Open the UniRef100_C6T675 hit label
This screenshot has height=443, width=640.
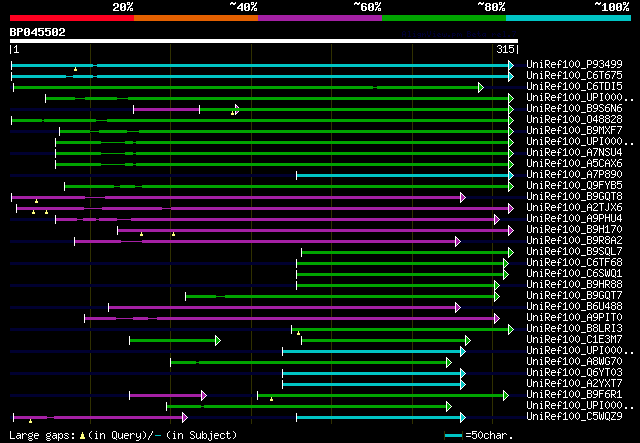574,75
